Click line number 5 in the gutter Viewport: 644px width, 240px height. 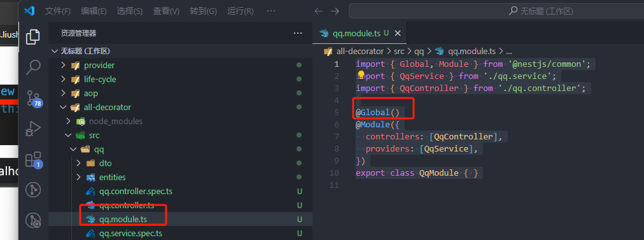pos(337,113)
